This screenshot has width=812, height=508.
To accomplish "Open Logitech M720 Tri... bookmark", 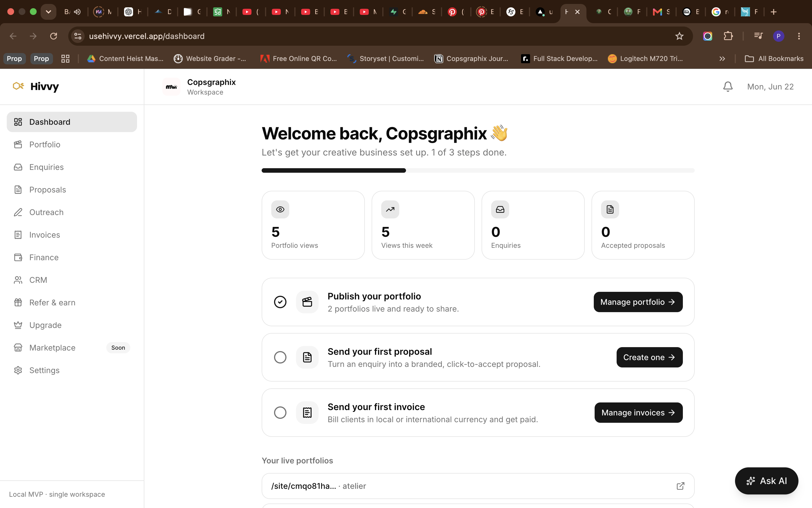I will click(x=645, y=59).
